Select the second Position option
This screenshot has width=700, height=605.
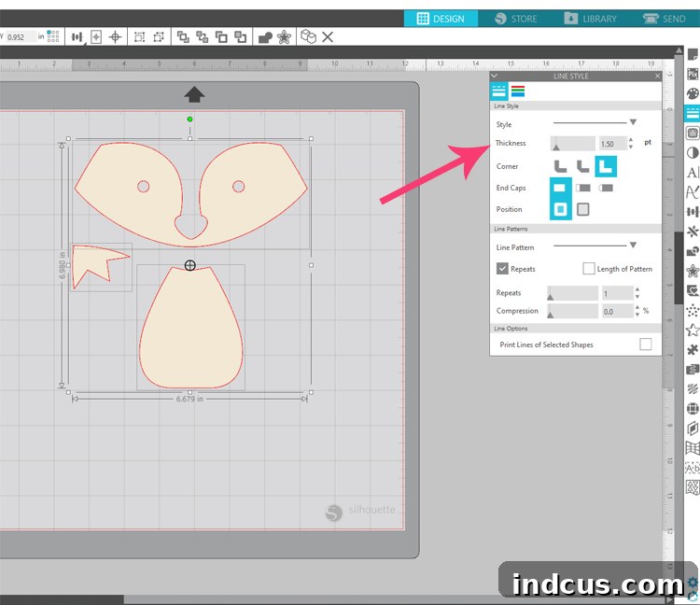coord(583,209)
